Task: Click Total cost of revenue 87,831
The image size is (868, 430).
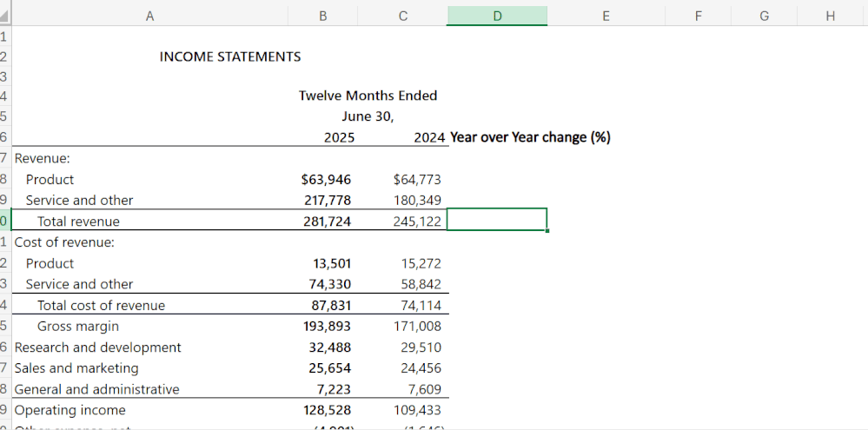Action: 331,306
